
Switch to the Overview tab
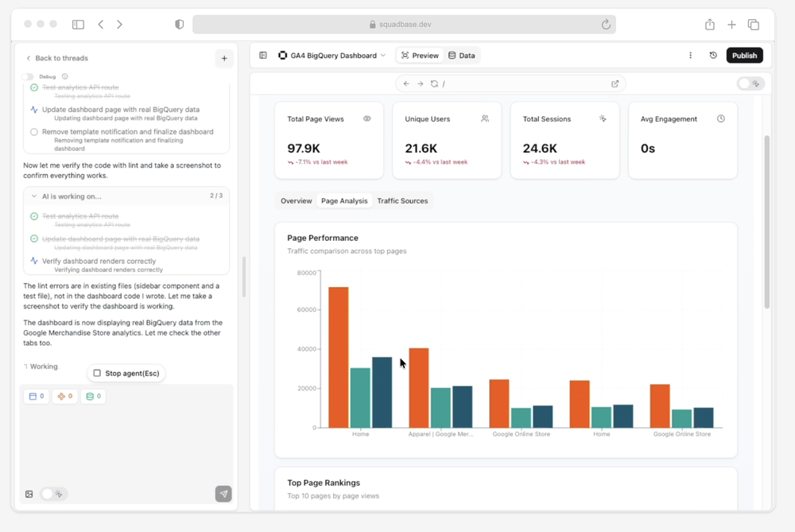[296, 201]
